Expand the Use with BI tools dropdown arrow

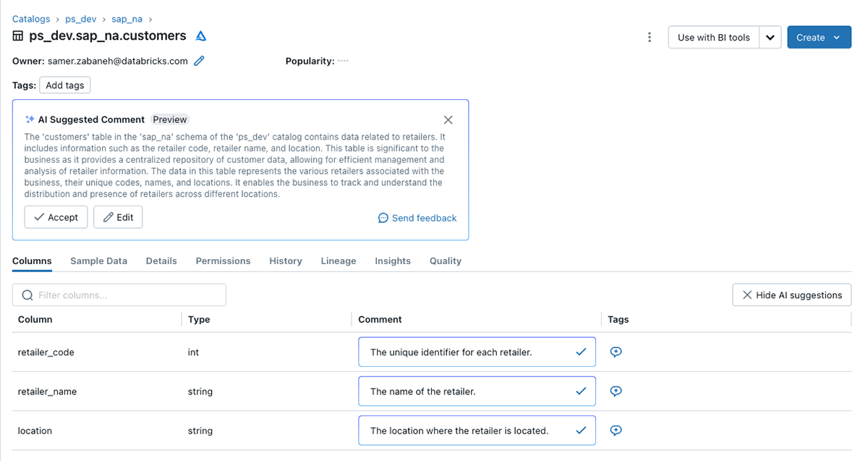[x=771, y=38]
